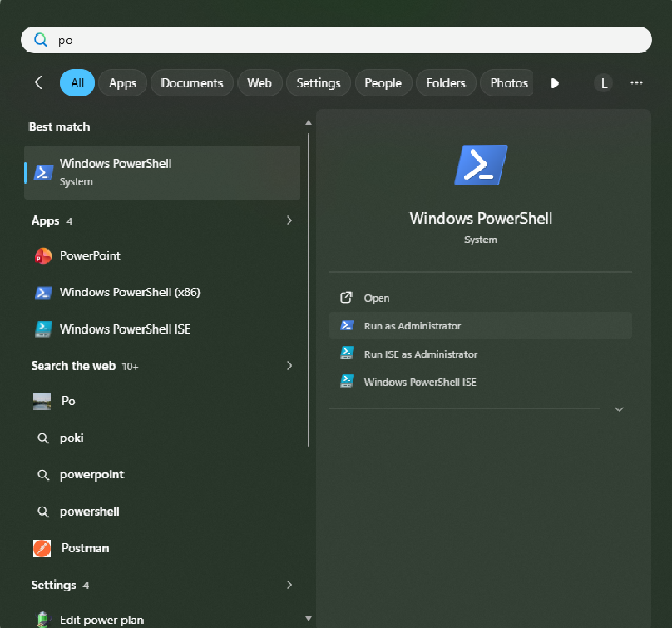Open the PowerPoint app result
The height and width of the screenshot is (628, 672).
[x=162, y=256]
